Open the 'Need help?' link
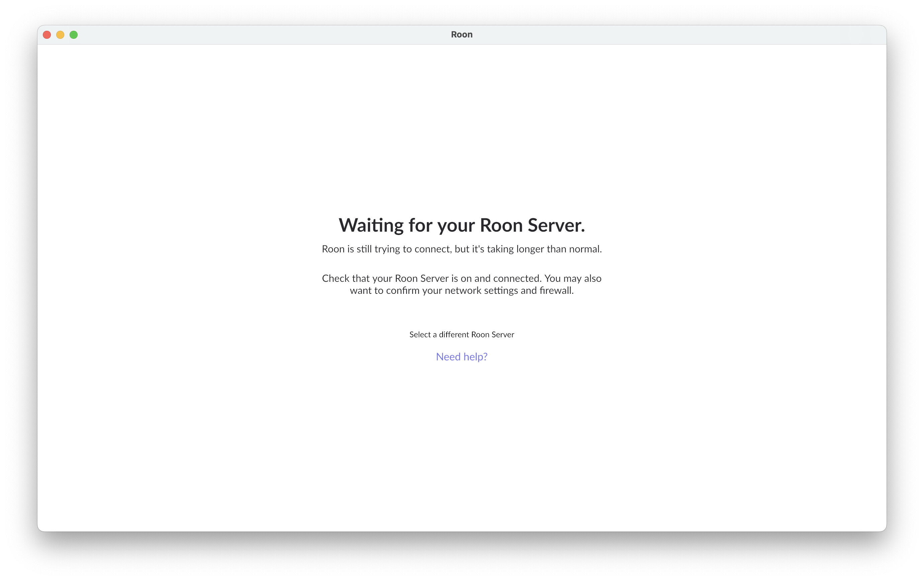924x581 pixels. (462, 357)
